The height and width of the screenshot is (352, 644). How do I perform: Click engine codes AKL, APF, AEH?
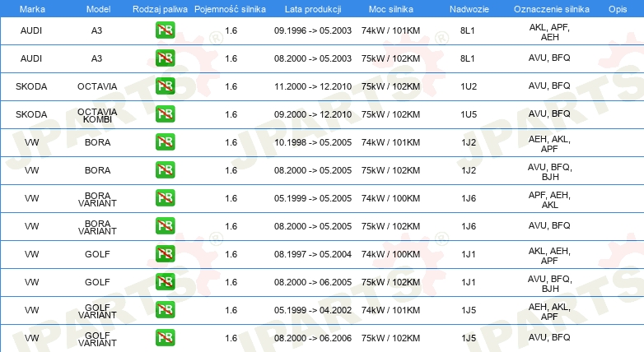click(549, 32)
